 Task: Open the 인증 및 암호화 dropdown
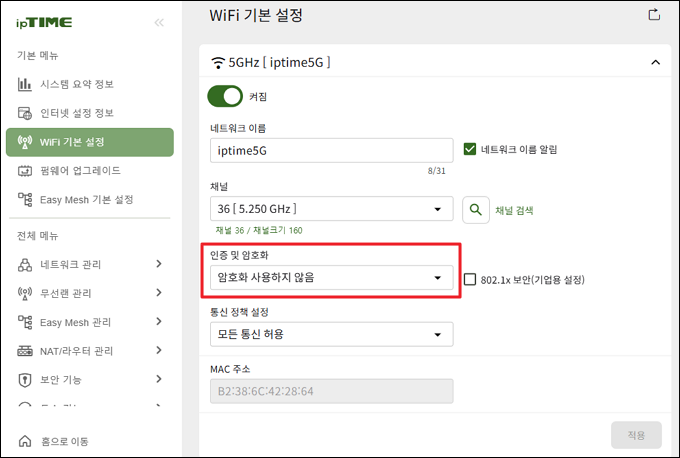(x=332, y=278)
